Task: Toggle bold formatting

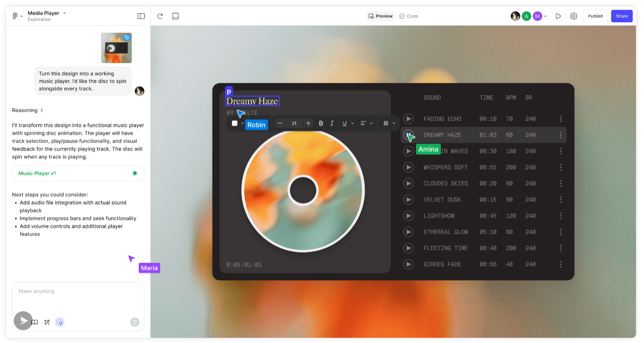Action: click(321, 123)
